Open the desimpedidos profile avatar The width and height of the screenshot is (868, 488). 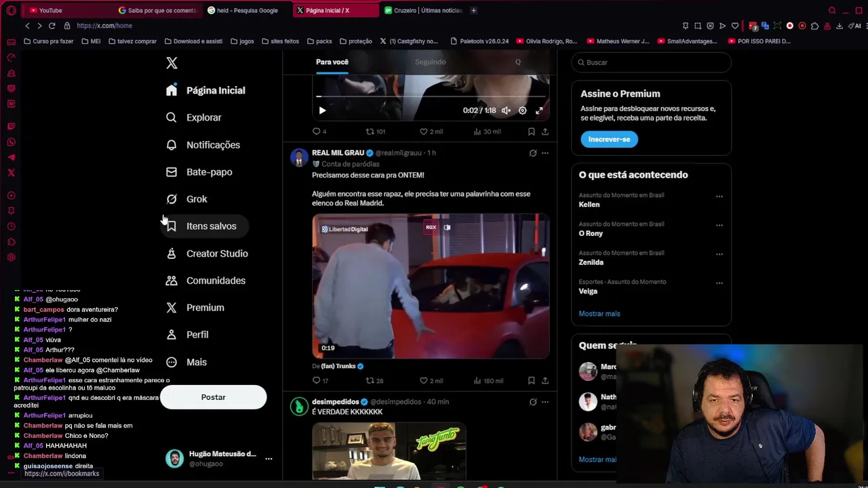(x=299, y=407)
